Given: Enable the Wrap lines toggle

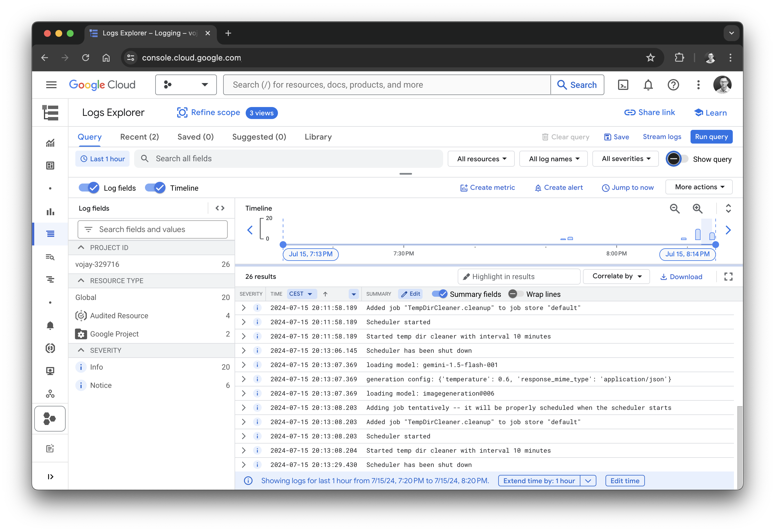Looking at the screenshot, I should 516,294.
